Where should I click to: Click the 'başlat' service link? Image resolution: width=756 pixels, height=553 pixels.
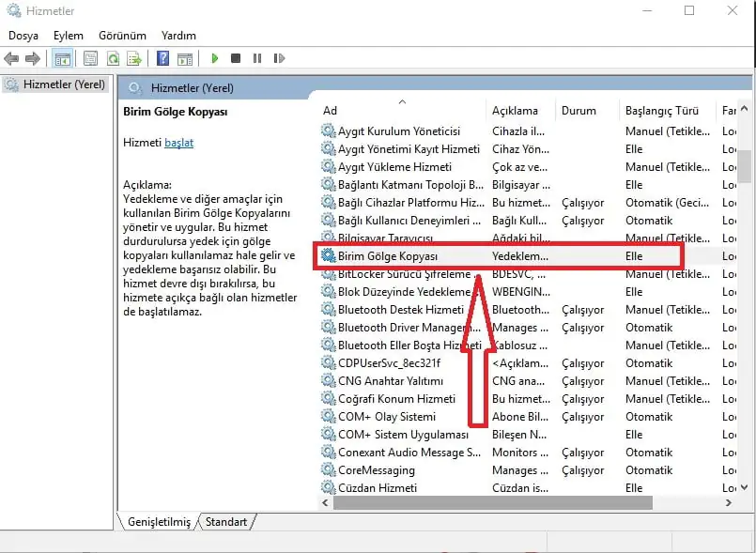pos(178,143)
